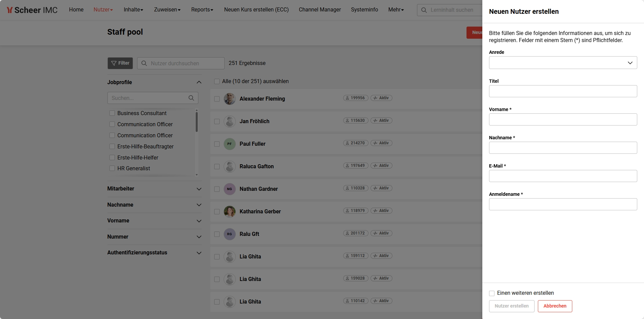The width and height of the screenshot is (644, 319).
Task: Check the Business Consultant jobprofile filter
Action: tap(112, 113)
